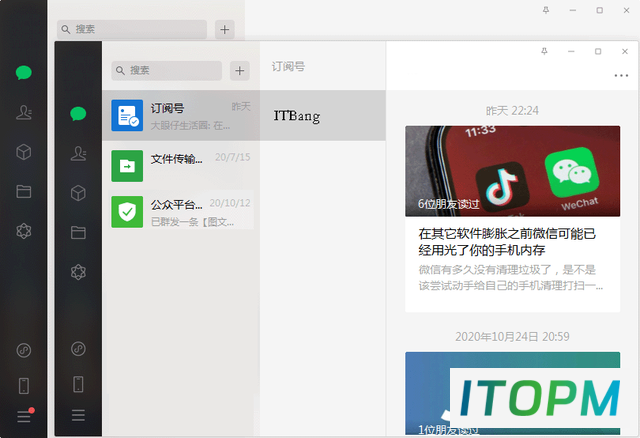Screen dimensions: 640x438
Task: Open article title 在其它软件膨胀之前微信可能已
Action: [x=507, y=242]
